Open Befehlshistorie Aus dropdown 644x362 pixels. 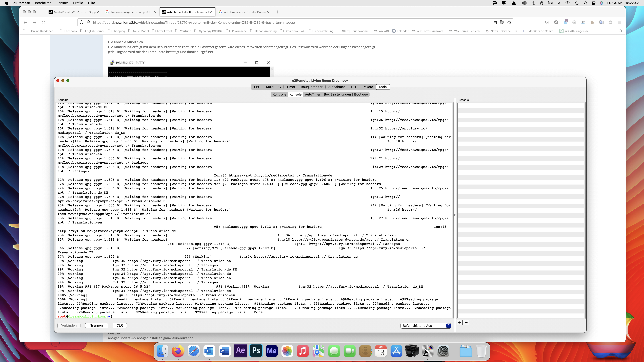426,326
